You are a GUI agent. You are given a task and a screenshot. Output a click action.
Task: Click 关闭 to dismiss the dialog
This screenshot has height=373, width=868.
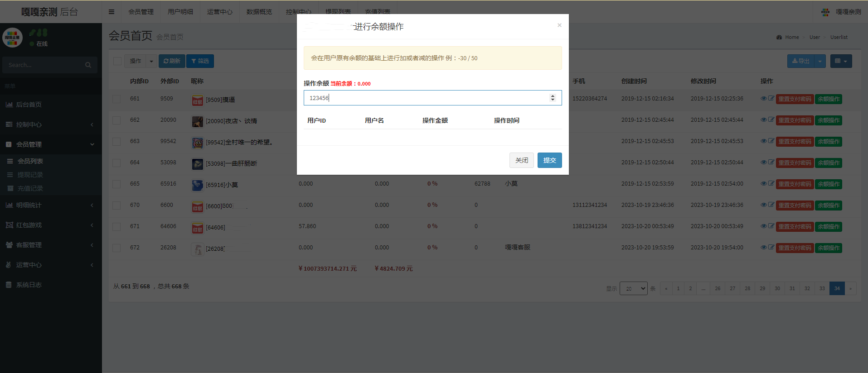(x=521, y=160)
